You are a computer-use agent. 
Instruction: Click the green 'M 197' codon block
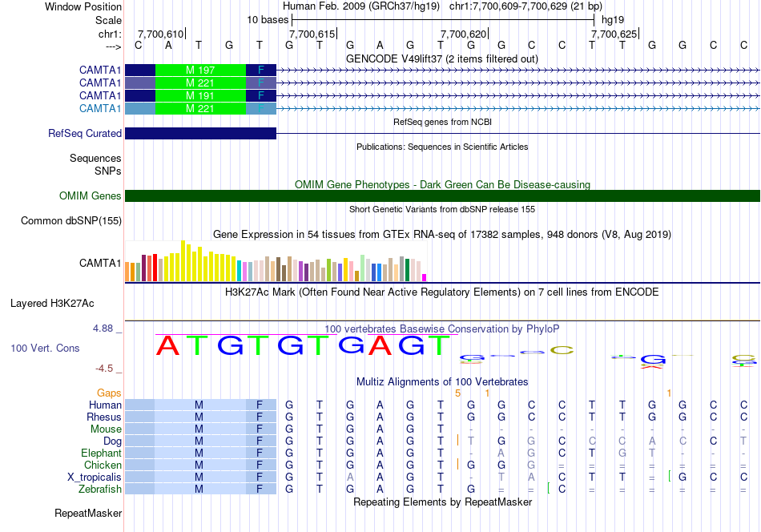pos(200,70)
